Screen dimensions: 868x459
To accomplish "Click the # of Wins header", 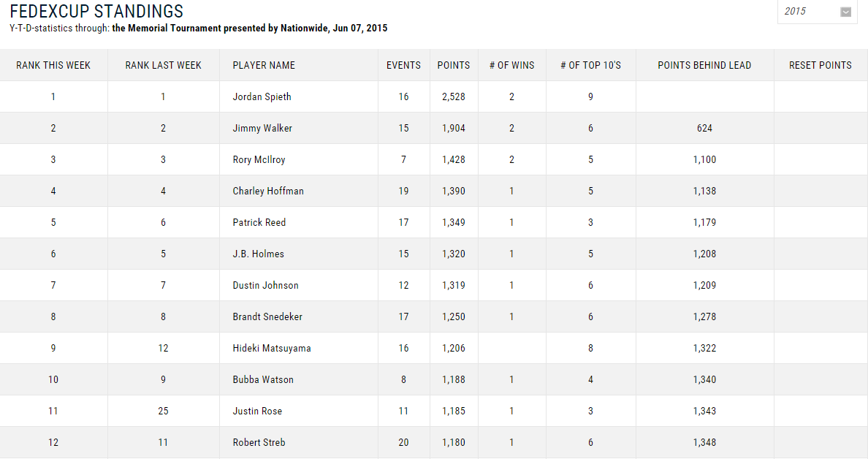I will coord(511,66).
